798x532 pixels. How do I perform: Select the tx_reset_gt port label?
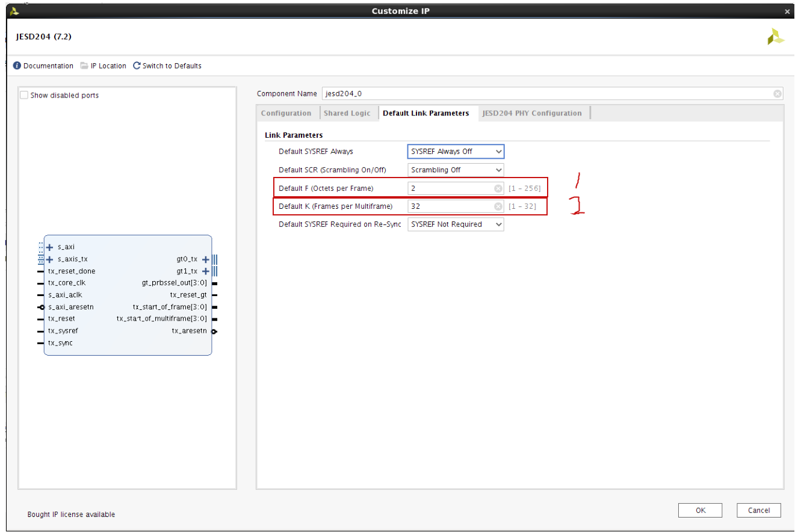pos(188,295)
